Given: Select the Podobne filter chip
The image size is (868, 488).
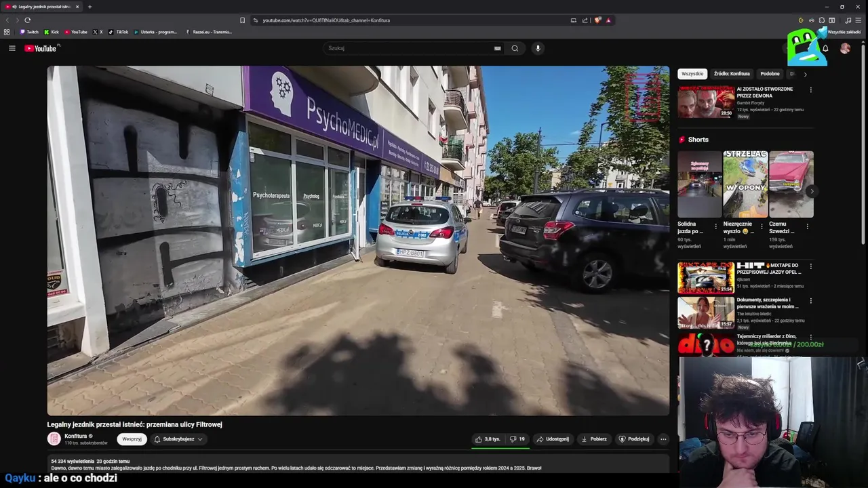Looking at the screenshot, I should pos(770,74).
